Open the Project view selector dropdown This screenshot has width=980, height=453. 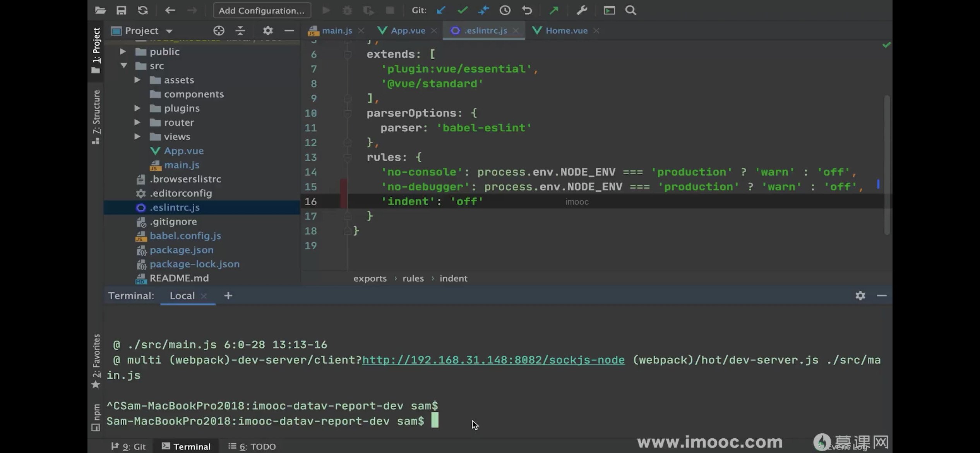(x=169, y=31)
